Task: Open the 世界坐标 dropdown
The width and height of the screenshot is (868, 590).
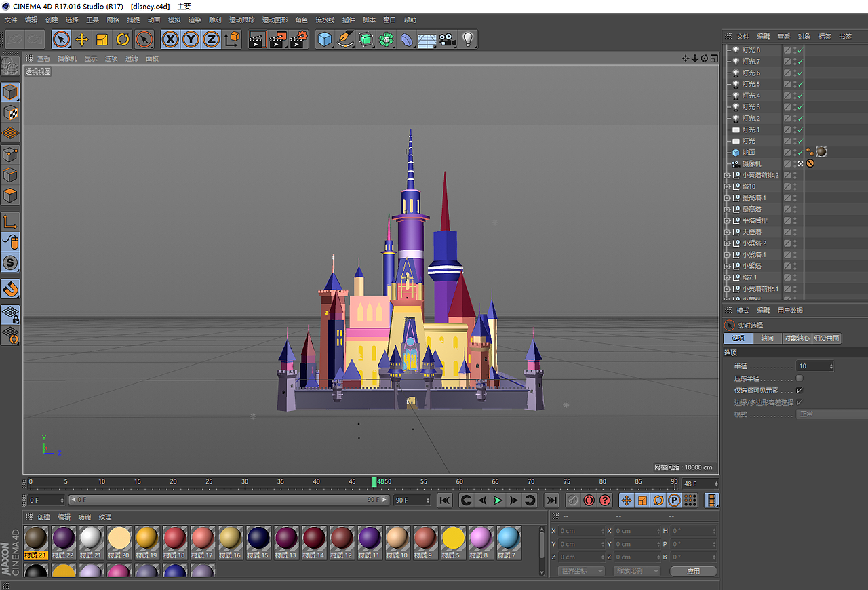Action: click(x=580, y=570)
